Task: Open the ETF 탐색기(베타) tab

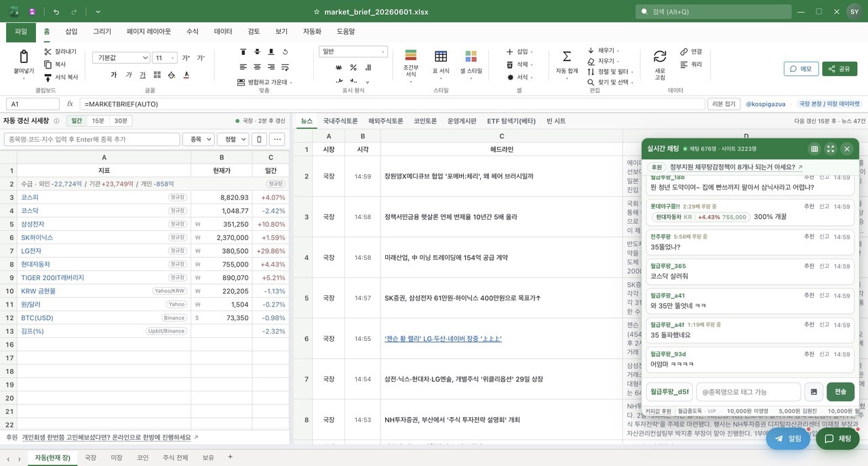Action: [x=511, y=121]
